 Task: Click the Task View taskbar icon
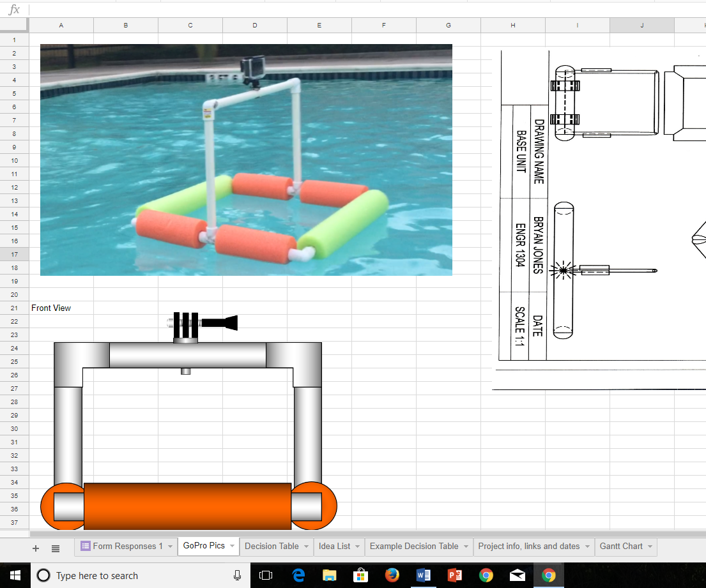click(x=266, y=575)
